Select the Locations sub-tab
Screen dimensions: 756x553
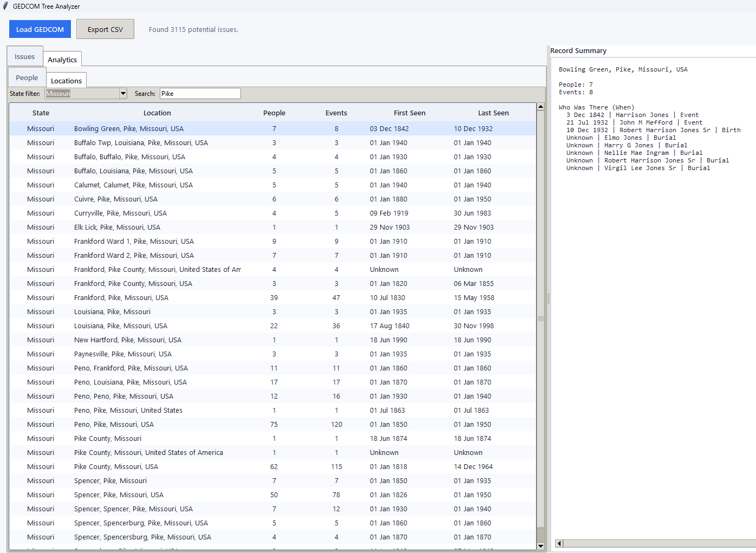point(66,81)
